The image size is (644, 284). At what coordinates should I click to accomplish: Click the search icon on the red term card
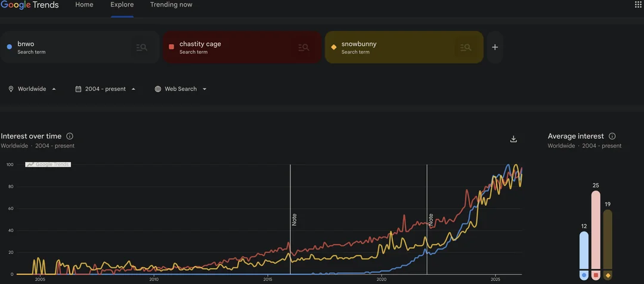click(x=304, y=48)
